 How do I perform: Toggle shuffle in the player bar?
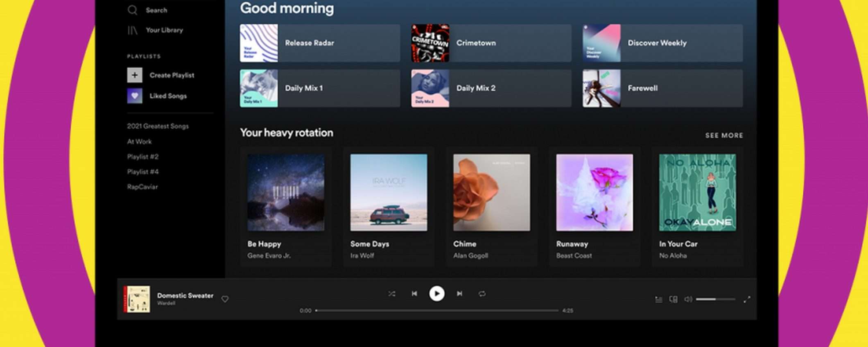point(392,293)
